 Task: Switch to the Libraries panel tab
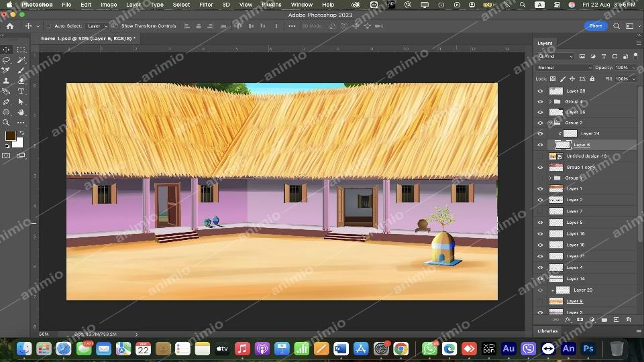(x=547, y=330)
